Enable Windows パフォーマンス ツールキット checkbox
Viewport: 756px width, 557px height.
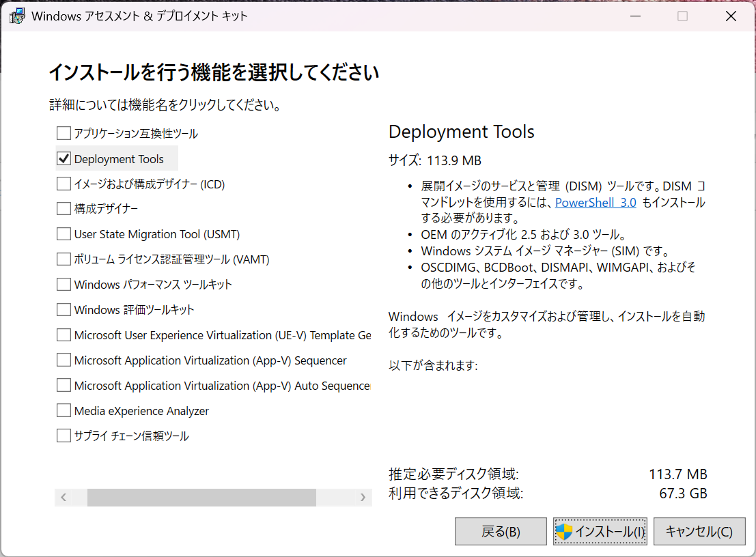coord(64,284)
